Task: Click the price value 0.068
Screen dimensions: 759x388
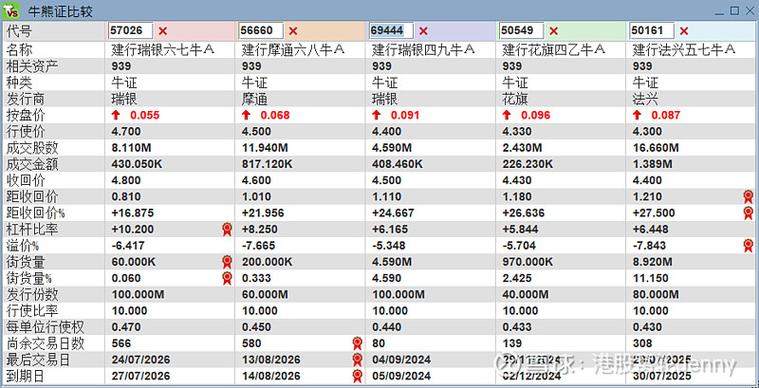Action: click(x=275, y=115)
